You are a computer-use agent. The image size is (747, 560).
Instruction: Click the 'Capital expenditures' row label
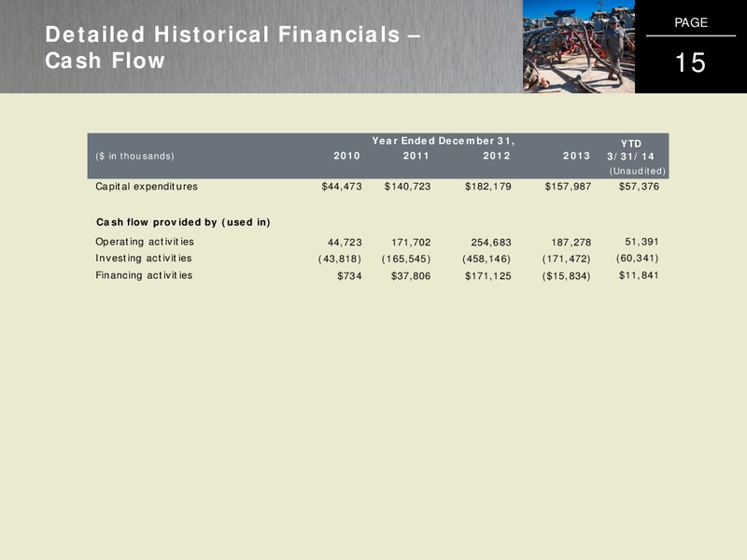pyautogui.click(x=147, y=187)
